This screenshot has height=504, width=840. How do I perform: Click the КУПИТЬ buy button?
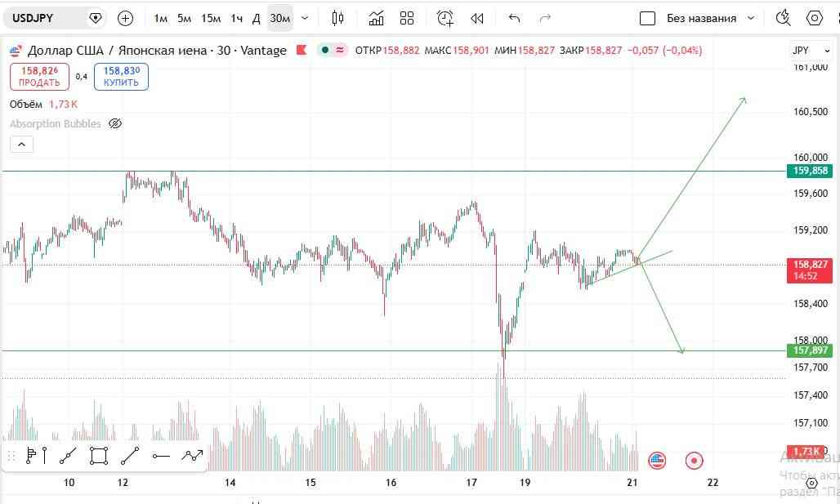[121, 77]
